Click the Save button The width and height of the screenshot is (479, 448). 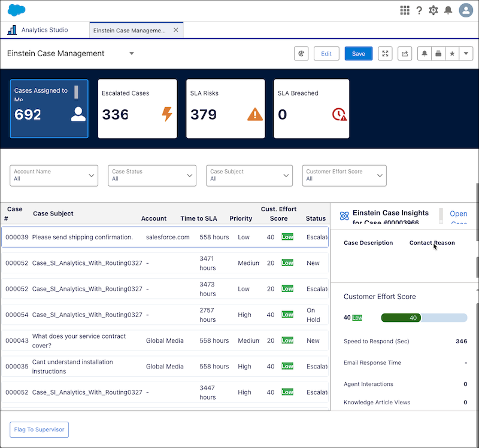point(358,54)
